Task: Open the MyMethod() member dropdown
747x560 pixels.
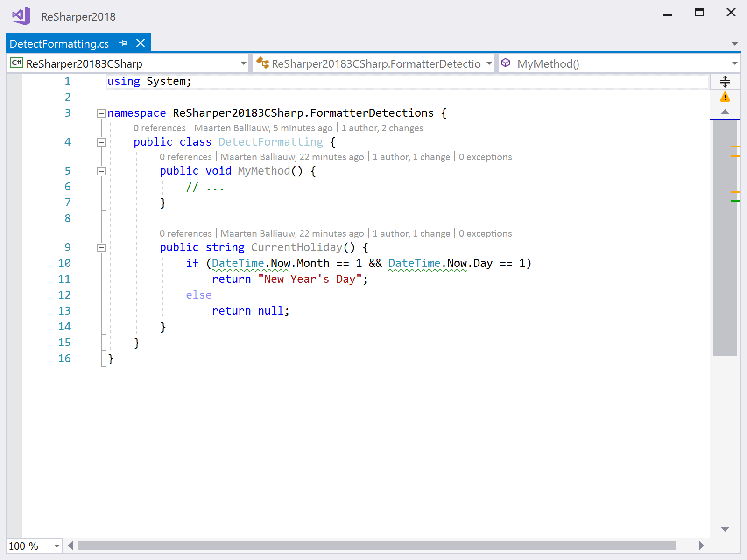Action: (x=735, y=63)
